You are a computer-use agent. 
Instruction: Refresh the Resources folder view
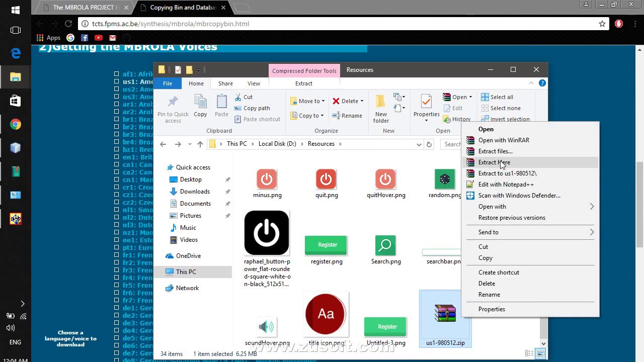pos(429,144)
